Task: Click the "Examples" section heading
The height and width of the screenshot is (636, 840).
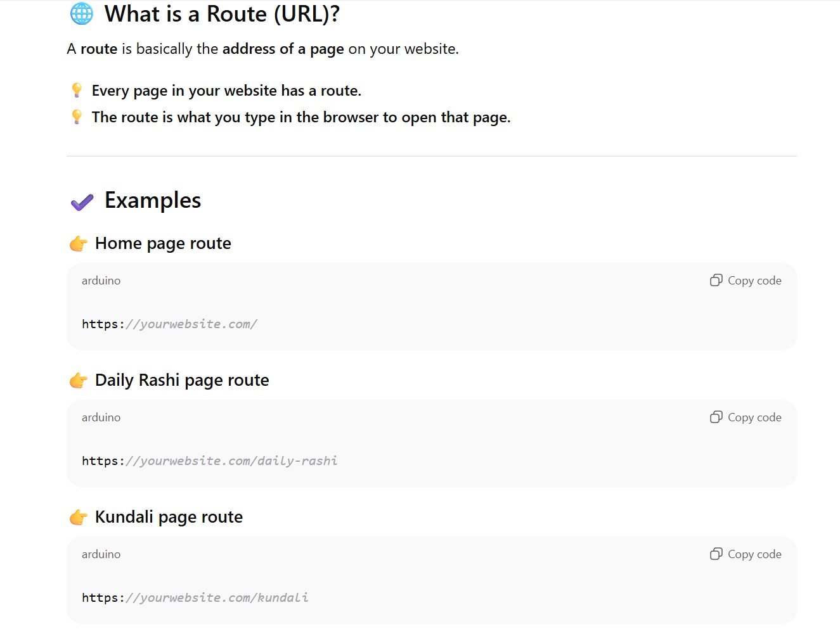Action: tap(153, 200)
